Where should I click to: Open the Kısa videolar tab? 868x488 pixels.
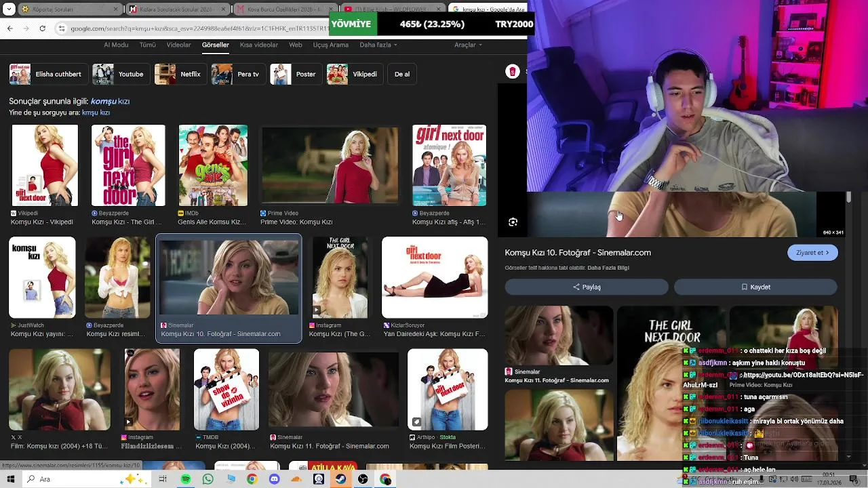pos(259,45)
